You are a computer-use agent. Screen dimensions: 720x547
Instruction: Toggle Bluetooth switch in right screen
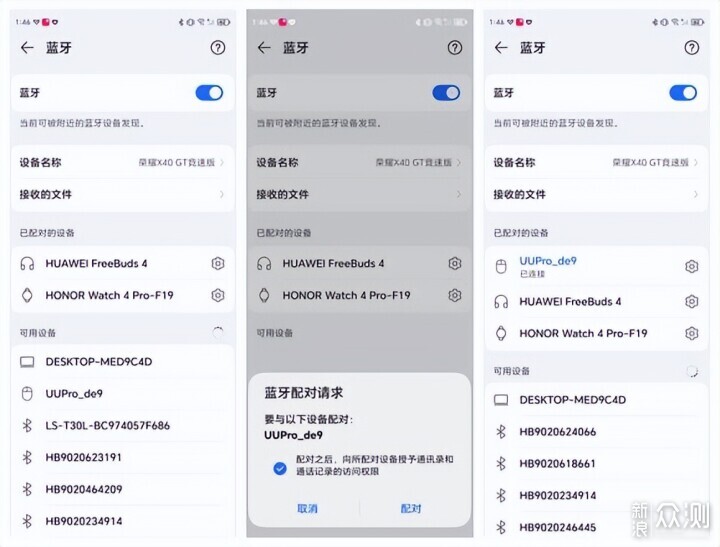[x=683, y=93]
